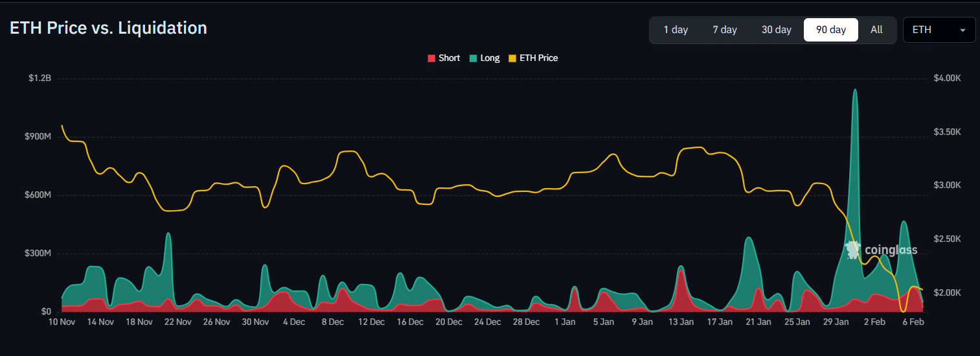This screenshot has width=980, height=356.
Task: Click the 6 Feb date axis label
Action: (x=913, y=322)
